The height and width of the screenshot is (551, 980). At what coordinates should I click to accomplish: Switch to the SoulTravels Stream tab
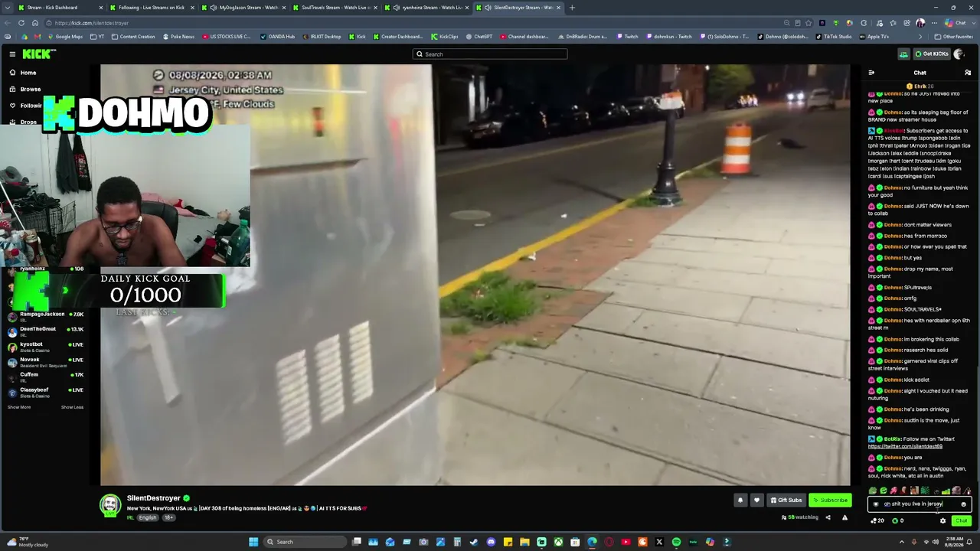click(335, 8)
